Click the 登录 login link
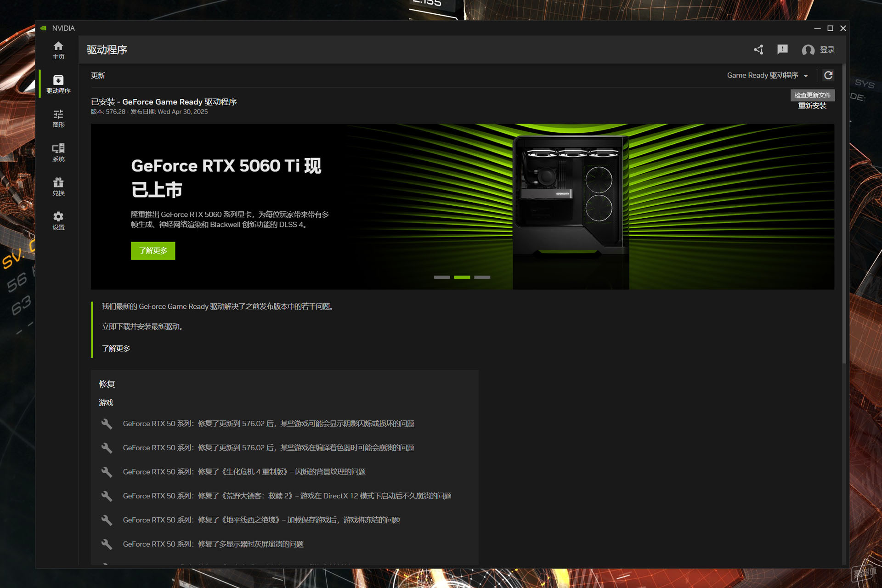 click(827, 50)
